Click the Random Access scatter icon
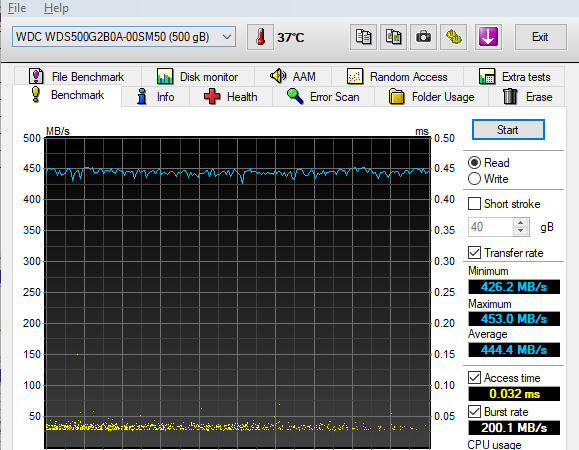579x450 pixels. 355,76
